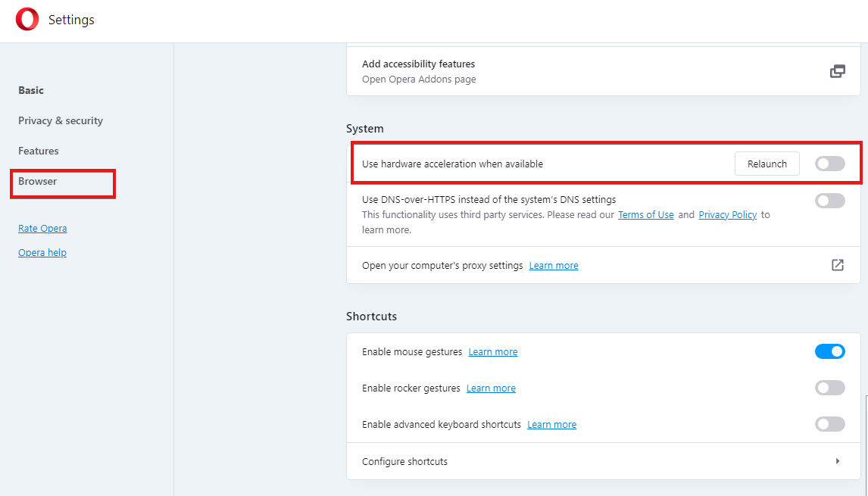This screenshot has width=868, height=496.
Task: Expand the Configure shortcuts arrow
Action: [x=838, y=461]
